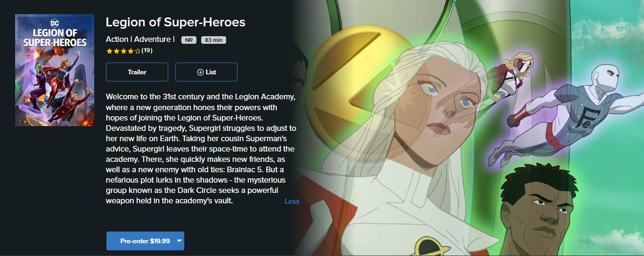Collapse the description with the Less link
Viewport: 644px width, 256px height.
[x=292, y=201]
